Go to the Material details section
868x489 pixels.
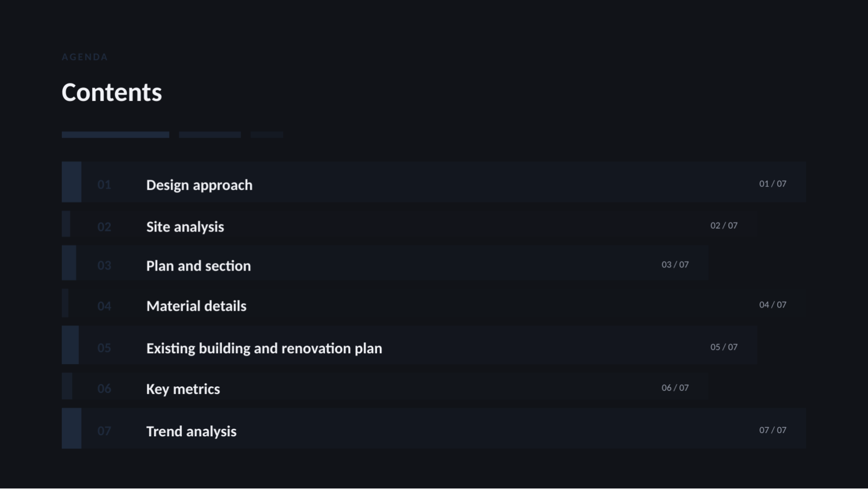435,303
